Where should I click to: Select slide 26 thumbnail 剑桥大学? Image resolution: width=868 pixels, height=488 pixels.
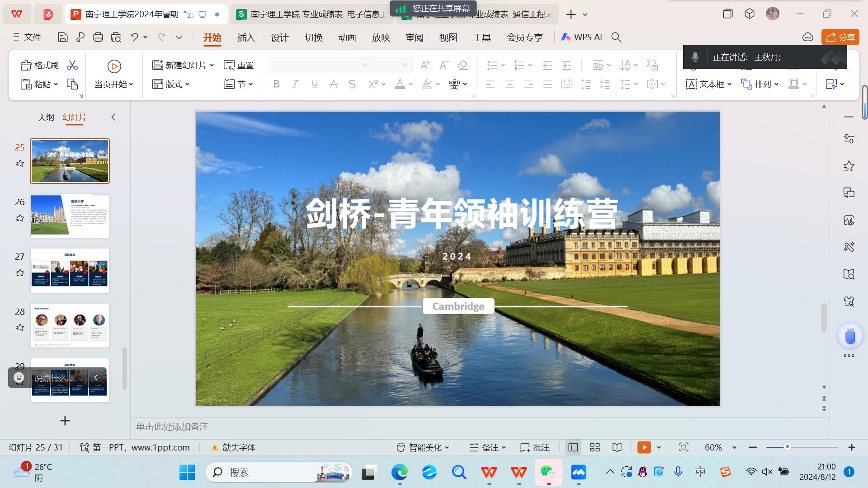(x=70, y=216)
